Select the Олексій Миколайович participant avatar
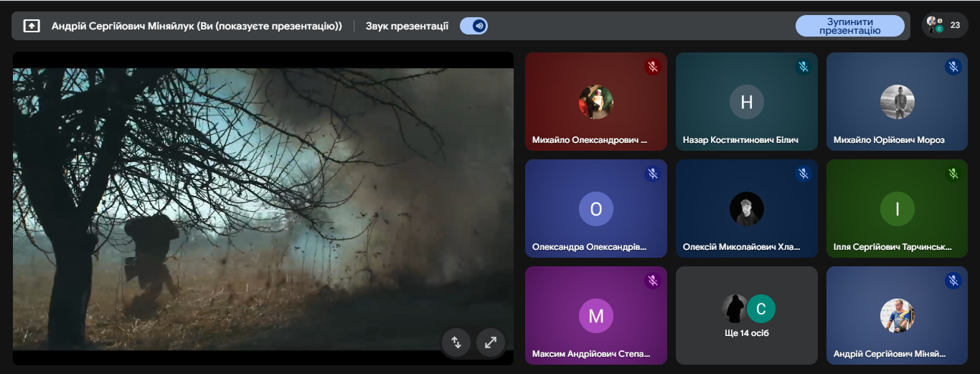The width and height of the screenshot is (980, 374). (746, 209)
